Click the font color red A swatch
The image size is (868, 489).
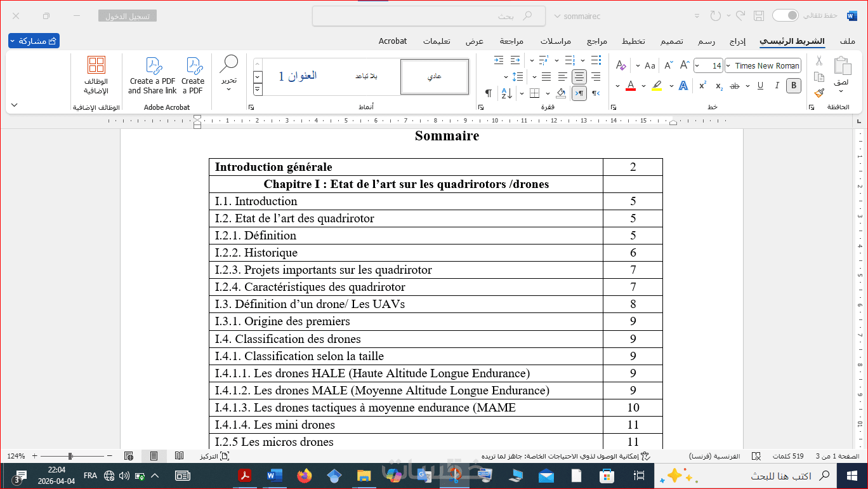(x=631, y=86)
